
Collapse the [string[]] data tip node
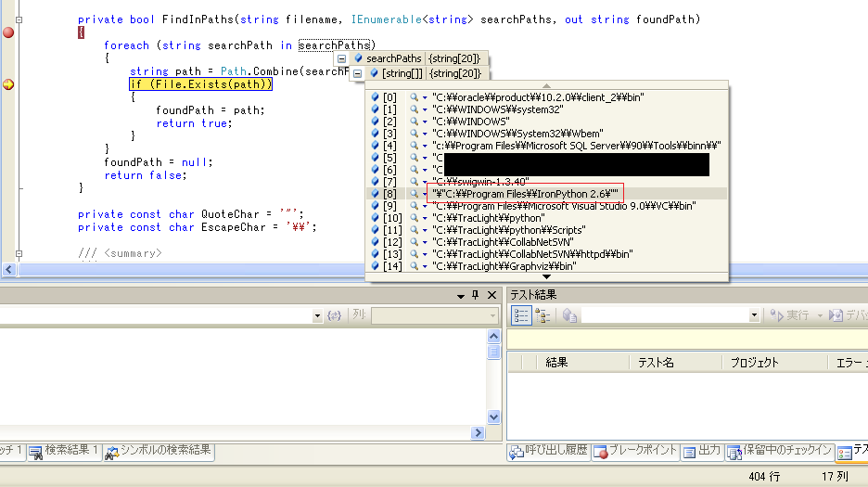(x=357, y=73)
